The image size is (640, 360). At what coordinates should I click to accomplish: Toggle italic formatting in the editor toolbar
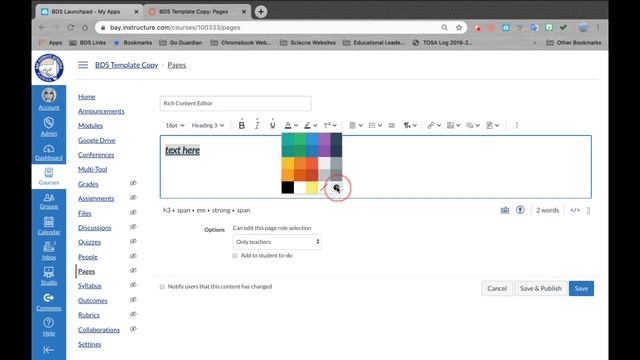point(257,125)
